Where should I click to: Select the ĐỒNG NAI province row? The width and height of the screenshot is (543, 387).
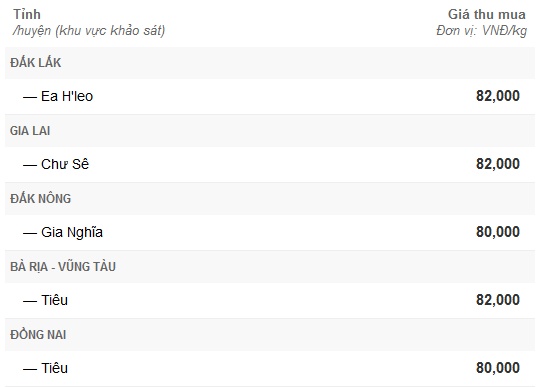pos(270,335)
